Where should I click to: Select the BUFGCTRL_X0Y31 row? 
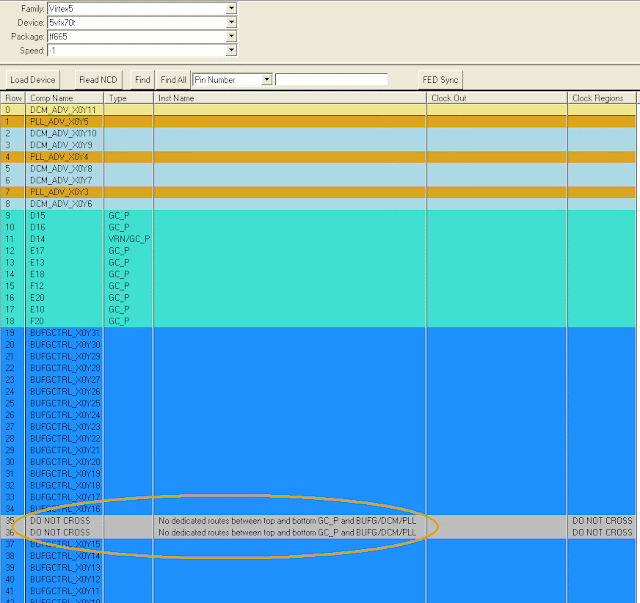point(318,333)
